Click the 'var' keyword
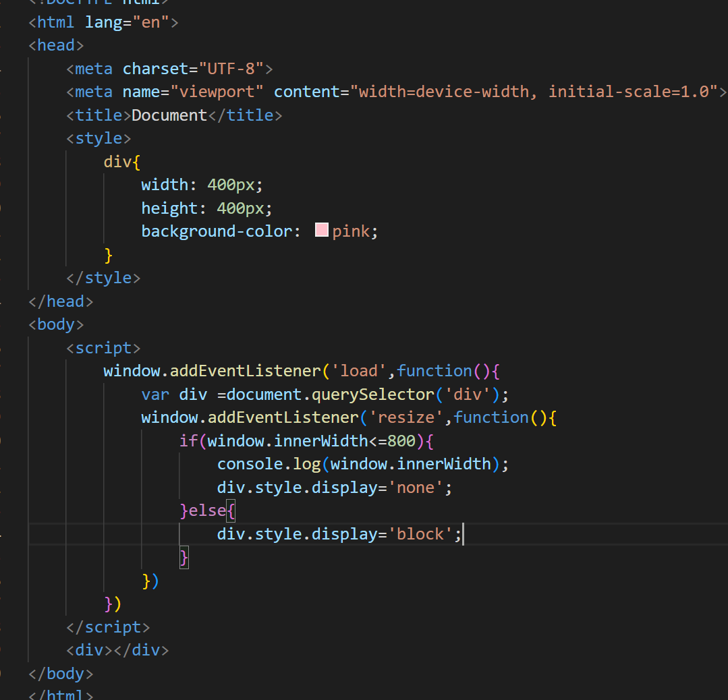This screenshot has height=700, width=728. [156, 395]
